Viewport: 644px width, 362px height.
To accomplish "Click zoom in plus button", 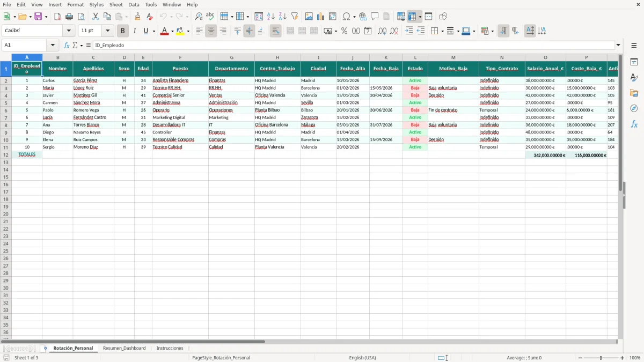I will pos(623,358).
